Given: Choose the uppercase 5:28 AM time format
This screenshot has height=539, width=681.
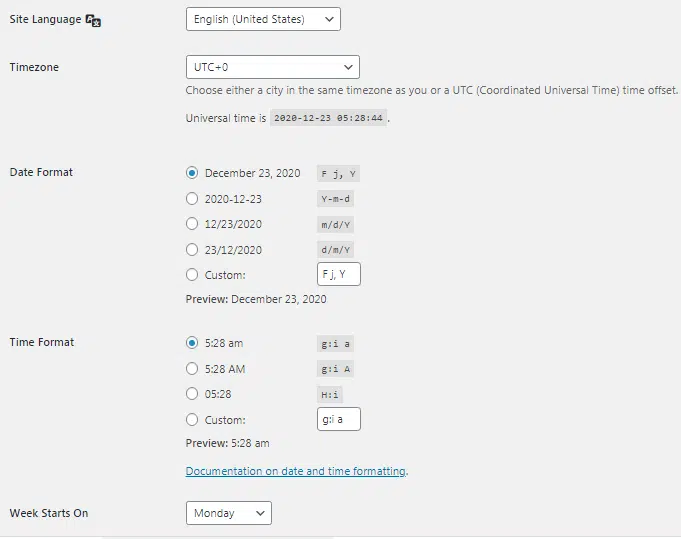Looking at the screenshot, I should coord(192,369).
